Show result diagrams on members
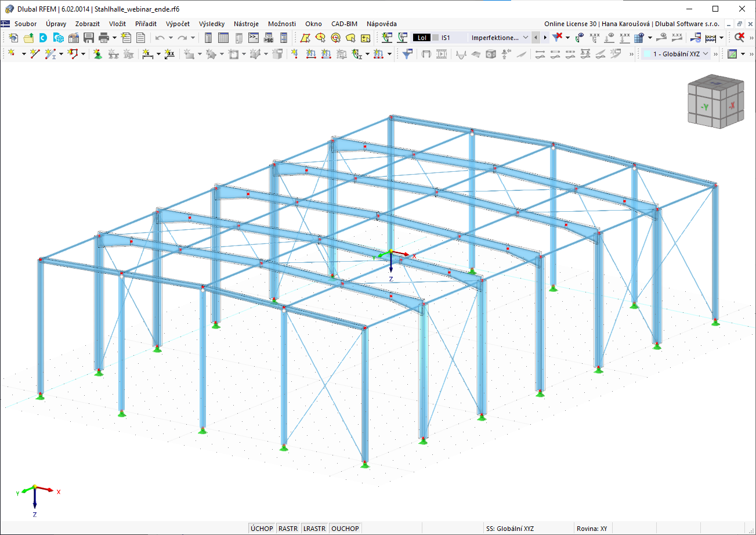Image resolution: width=756 pixels, height=535 pixels. click(460, 54)
